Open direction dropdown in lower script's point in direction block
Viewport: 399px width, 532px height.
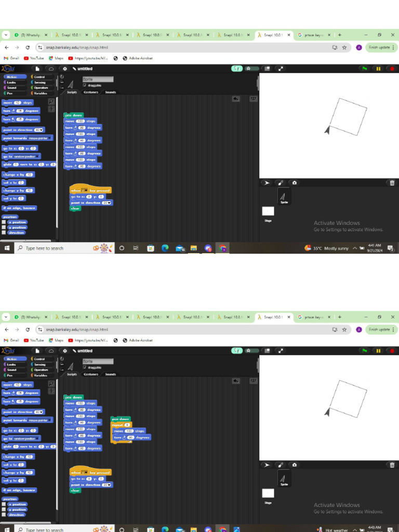[x=109, y=485]
